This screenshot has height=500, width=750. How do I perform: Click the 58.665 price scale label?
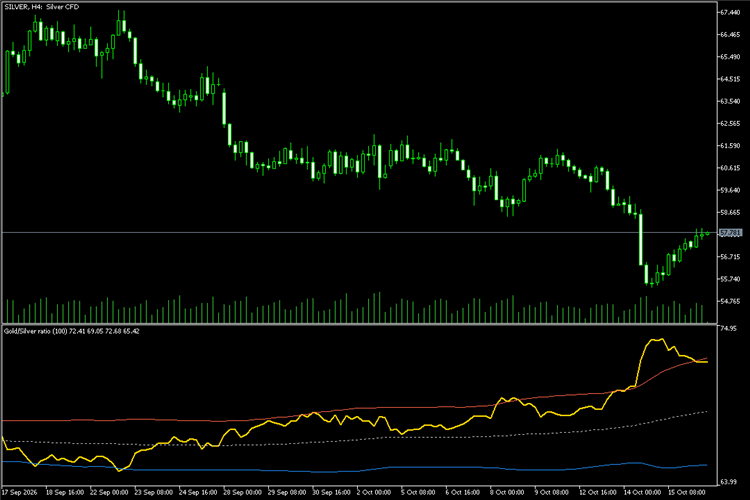730,212
